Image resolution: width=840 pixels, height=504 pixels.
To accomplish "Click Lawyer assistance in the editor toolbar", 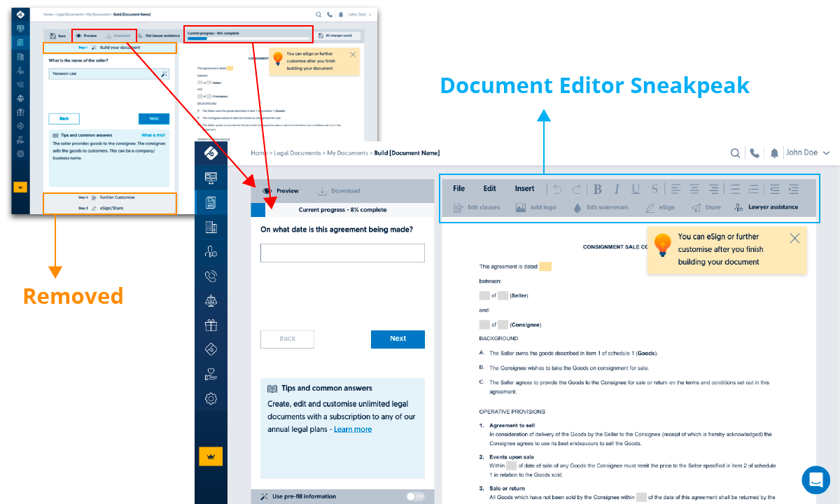I will (x=766, y=207).
